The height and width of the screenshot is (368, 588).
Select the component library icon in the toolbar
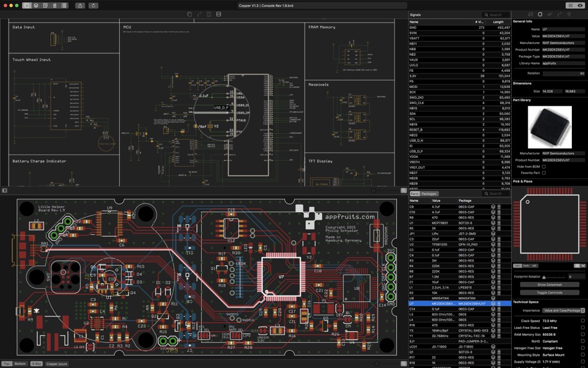point(36,5)
